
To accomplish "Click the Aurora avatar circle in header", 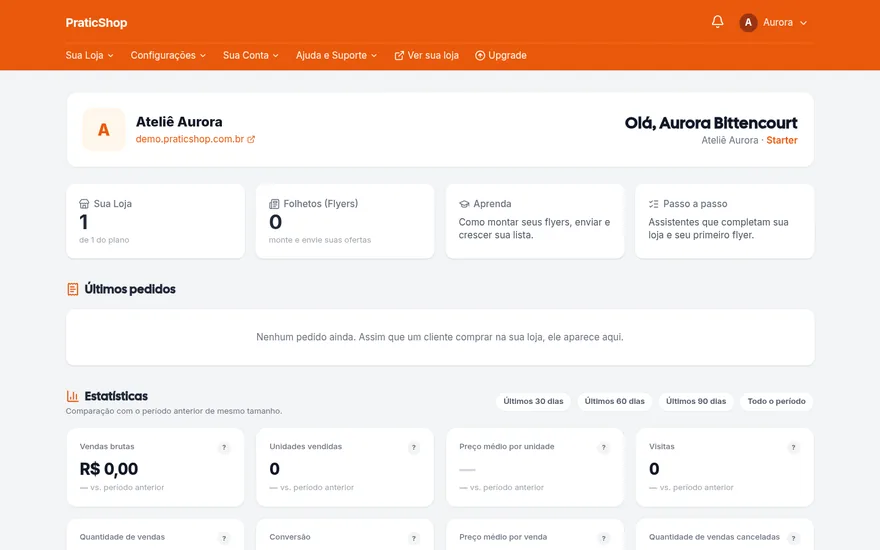I will (x=748, y=22).
